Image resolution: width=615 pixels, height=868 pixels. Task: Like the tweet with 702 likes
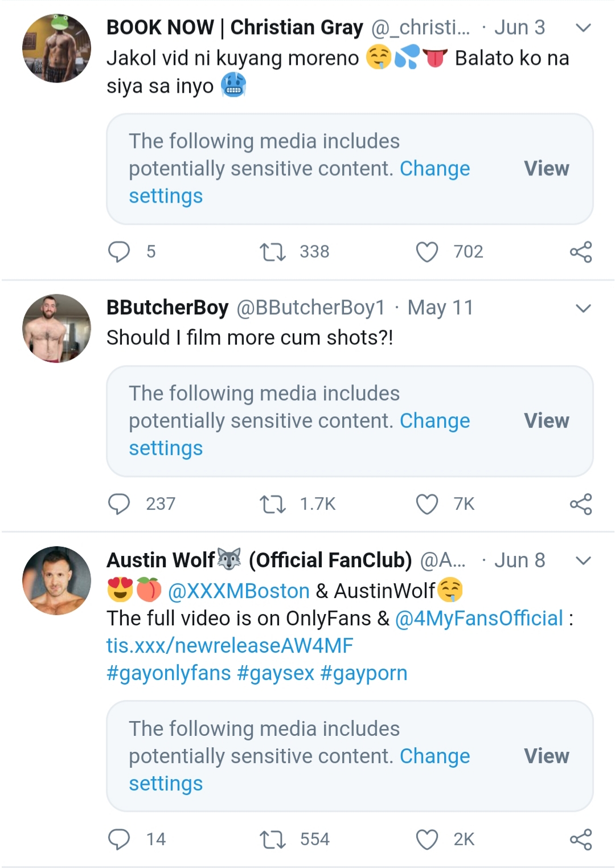427,252
